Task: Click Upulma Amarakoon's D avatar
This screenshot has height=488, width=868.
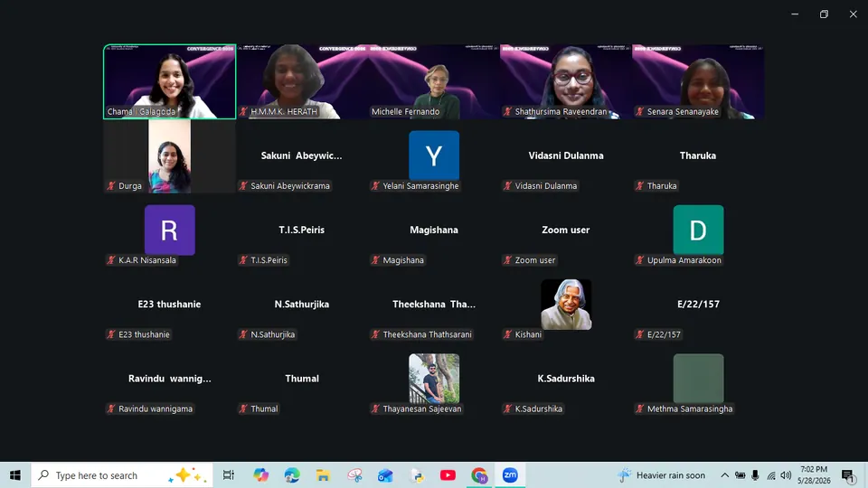Action: (x=698, y=230)
